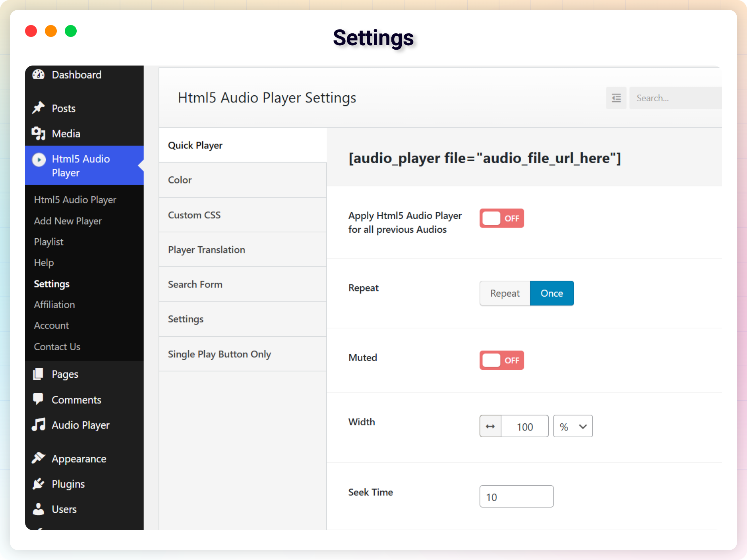Click the green window dot
The height and width of the screenshot is (560, 747).
click(71, 31)
